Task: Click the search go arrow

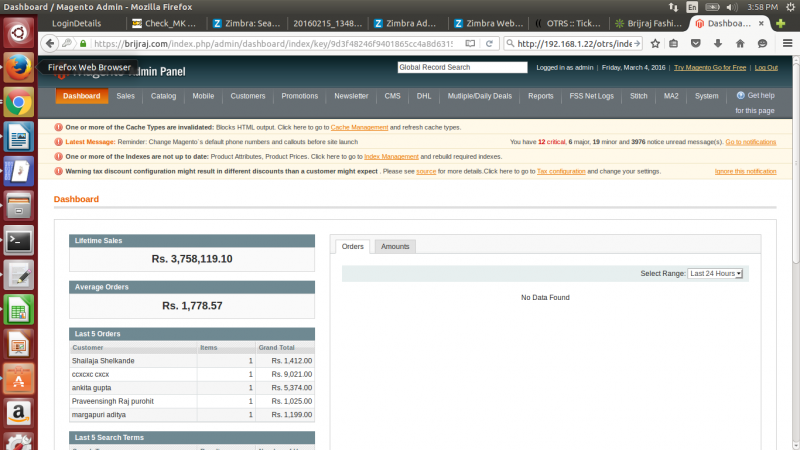Action: 637,44
